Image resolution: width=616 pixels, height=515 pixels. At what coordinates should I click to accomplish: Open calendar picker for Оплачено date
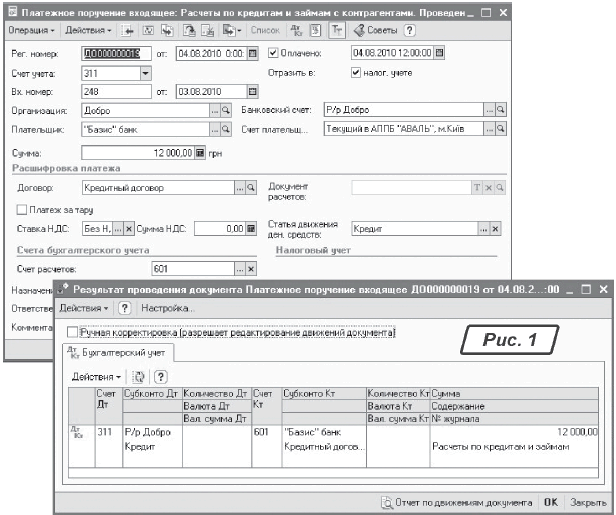(440, 52)
